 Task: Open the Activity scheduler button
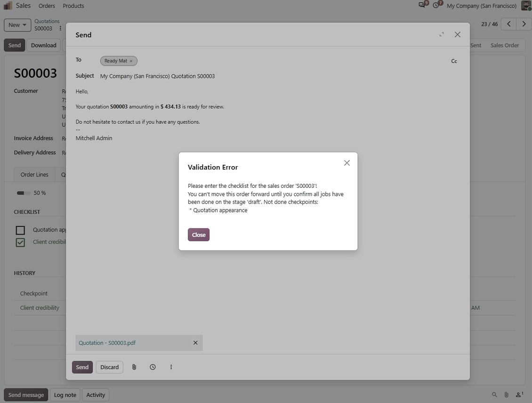tap(96, 395)
